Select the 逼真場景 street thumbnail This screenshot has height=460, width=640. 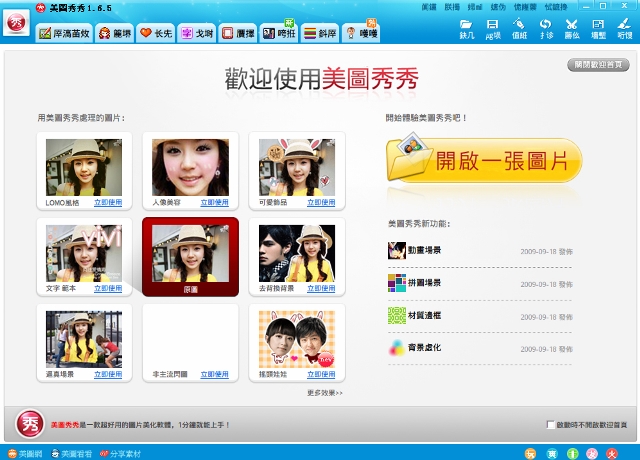[84, 340]
